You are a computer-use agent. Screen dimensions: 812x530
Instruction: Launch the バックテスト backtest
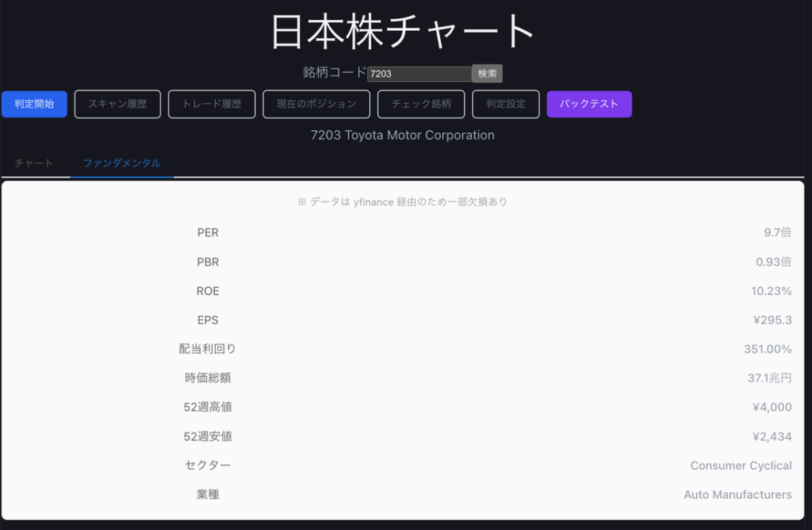[589, 104]
